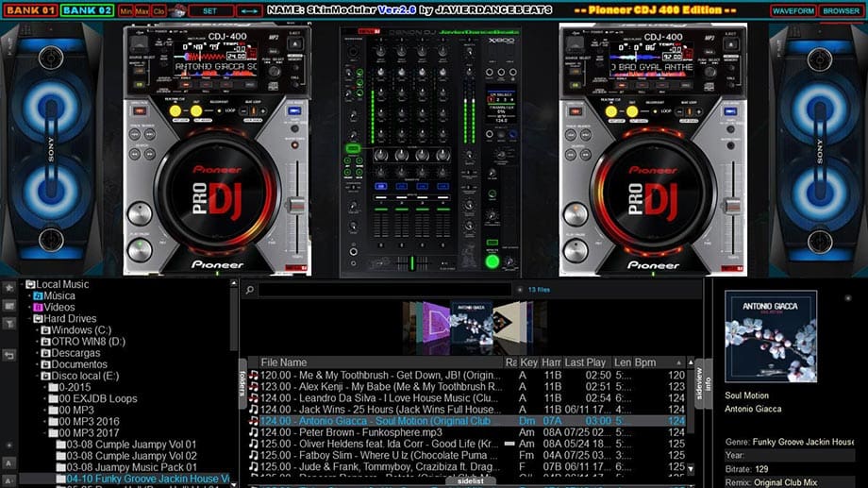Click the left deck yellow Loop Out button
The height and width of the screenshot is (488, 868).
pos(196,111)
